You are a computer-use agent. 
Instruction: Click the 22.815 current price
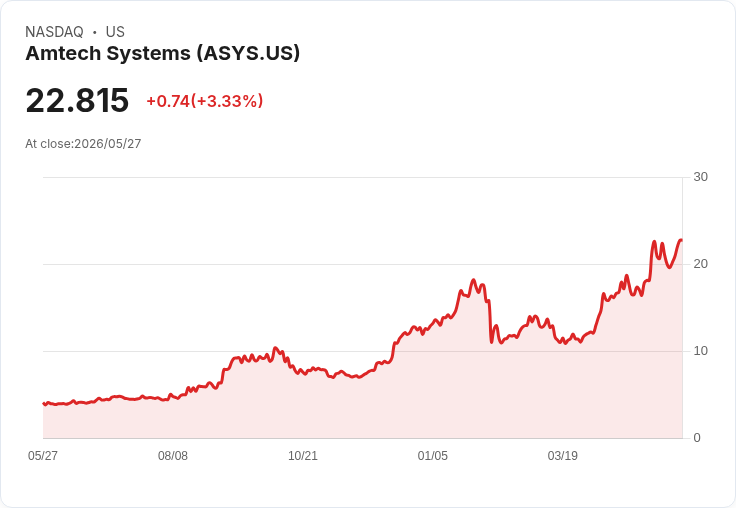[x=77, y=100]
